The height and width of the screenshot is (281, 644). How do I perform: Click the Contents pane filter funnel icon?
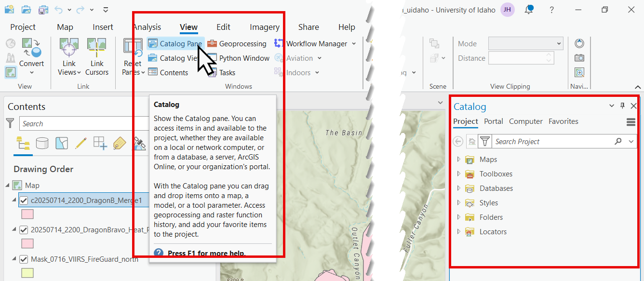pyautogui.click(x=10, y=123)
